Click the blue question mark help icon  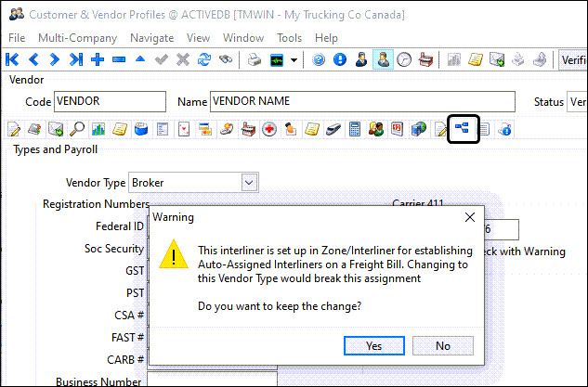tap(319, 59)
